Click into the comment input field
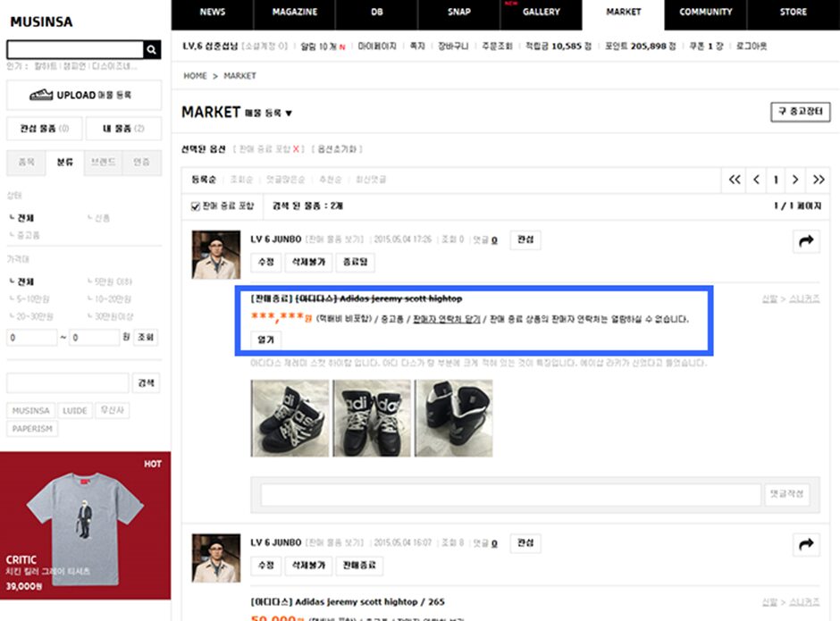 [x=510, y=495]
